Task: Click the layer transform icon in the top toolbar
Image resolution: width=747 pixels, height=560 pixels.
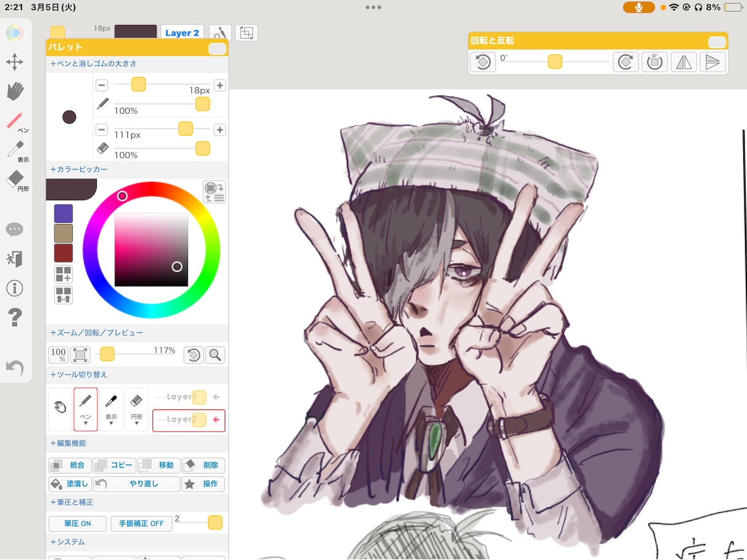Action: (x=247, y=33)
